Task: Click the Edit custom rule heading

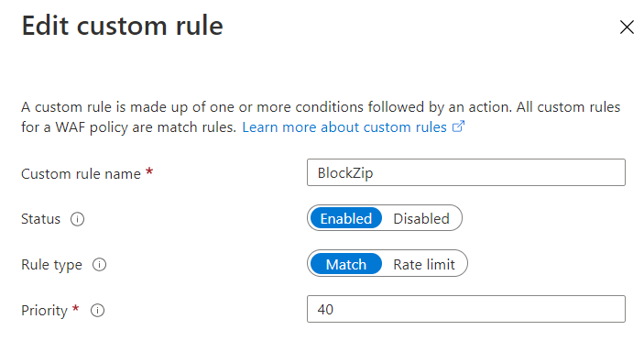Action: (x=123, y=26)
